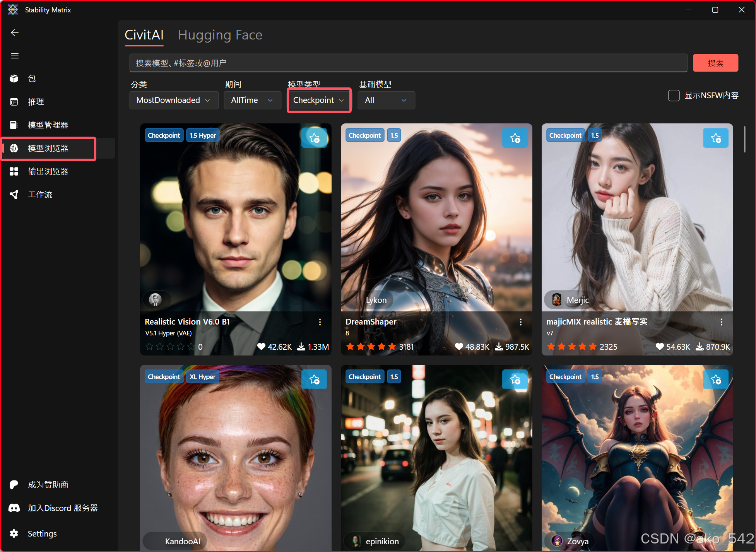756x552 pixels.
Task: Click the back arrow in the sidebar
Action: tap(15, 32)
